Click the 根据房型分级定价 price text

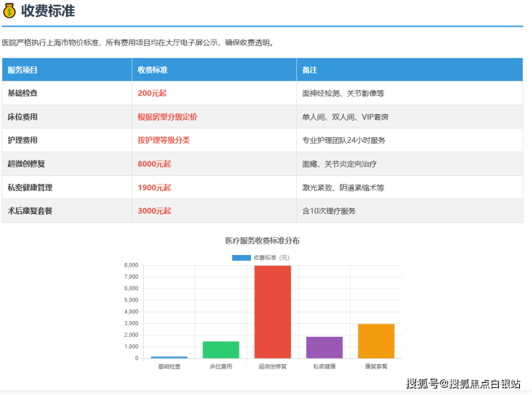click(168, 117)
